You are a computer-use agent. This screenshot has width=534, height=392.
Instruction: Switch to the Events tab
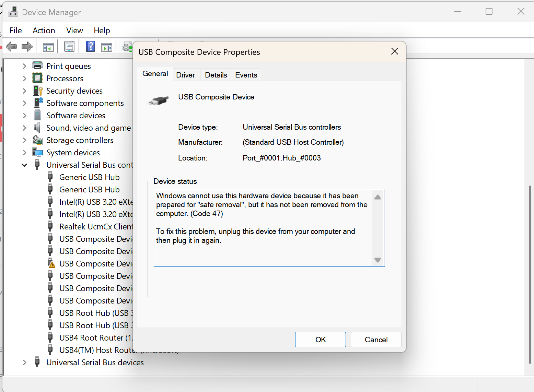click(246, 75)
